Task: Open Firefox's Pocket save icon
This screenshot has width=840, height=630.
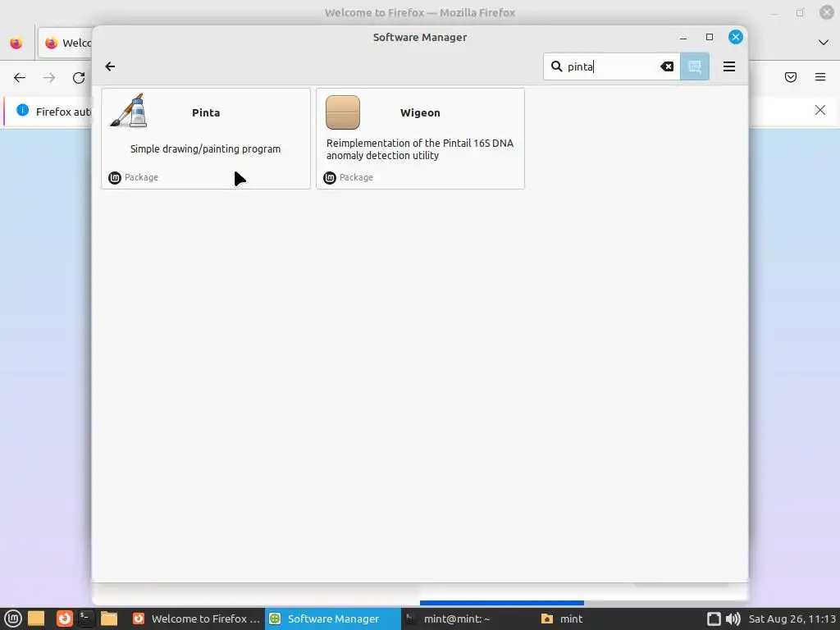Action: tap(791, 77)
